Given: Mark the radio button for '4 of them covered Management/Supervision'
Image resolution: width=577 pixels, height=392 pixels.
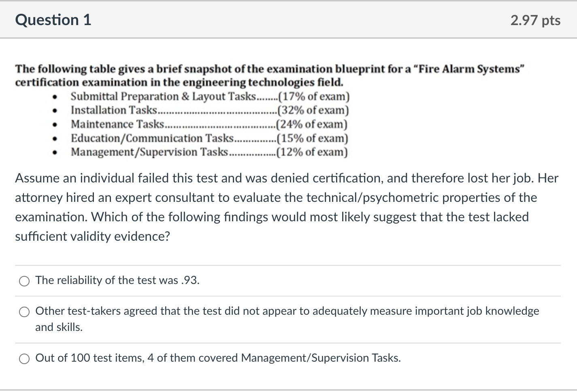Looking at the screenshot, I should click(x=24, y=359).
